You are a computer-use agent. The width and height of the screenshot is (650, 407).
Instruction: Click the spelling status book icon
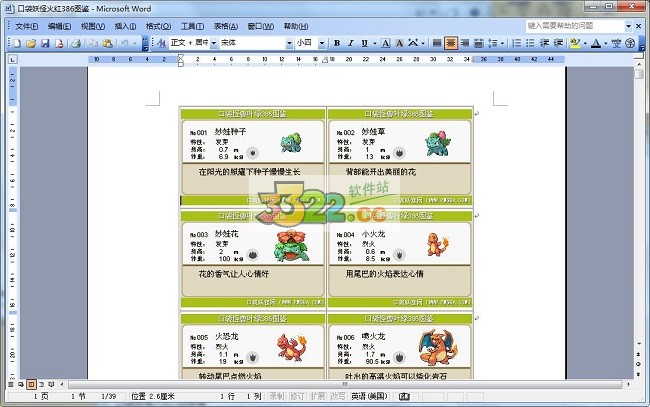(x=404, y=397)
